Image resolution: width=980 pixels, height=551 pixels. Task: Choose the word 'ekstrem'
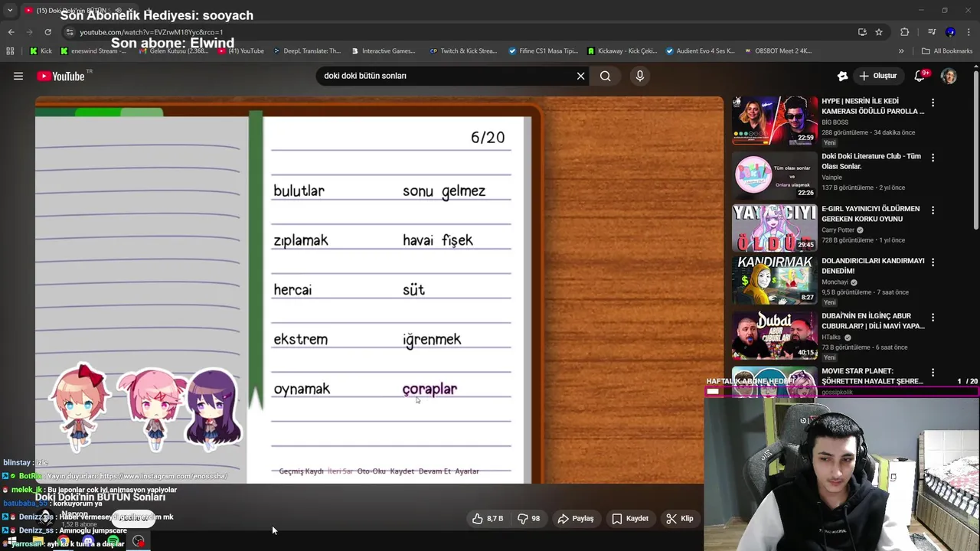(x=300, y=340)
